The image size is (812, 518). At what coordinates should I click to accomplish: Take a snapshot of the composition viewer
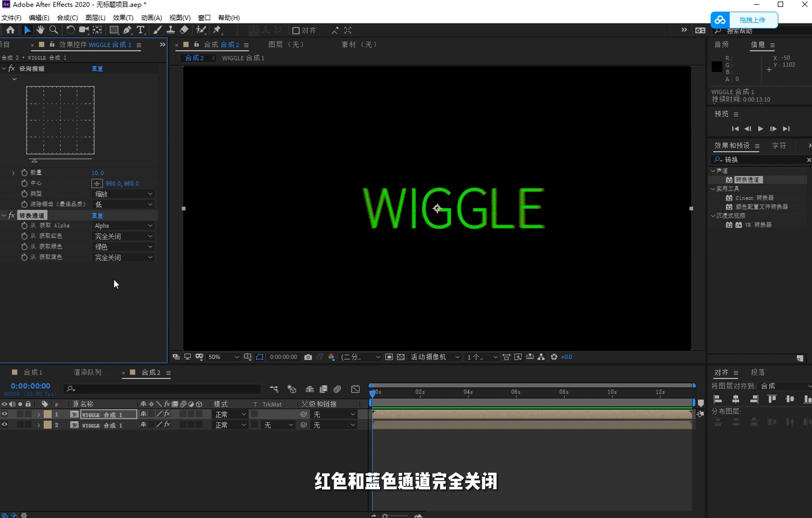[x=308, y=357]
